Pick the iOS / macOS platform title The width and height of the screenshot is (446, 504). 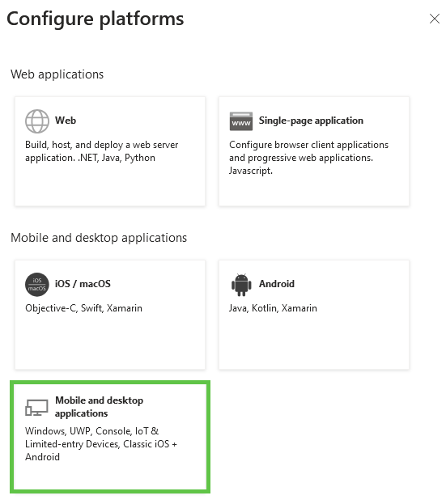coord(83,284)
